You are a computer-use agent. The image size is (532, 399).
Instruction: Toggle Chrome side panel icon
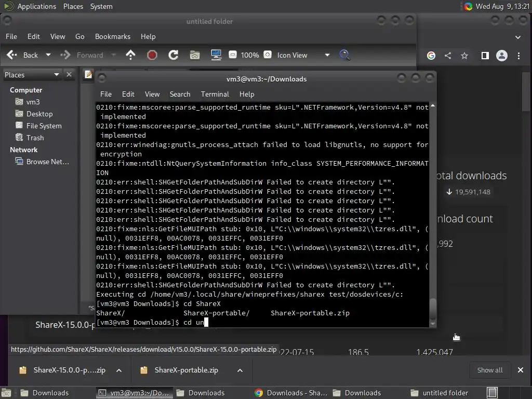point(485,55)
